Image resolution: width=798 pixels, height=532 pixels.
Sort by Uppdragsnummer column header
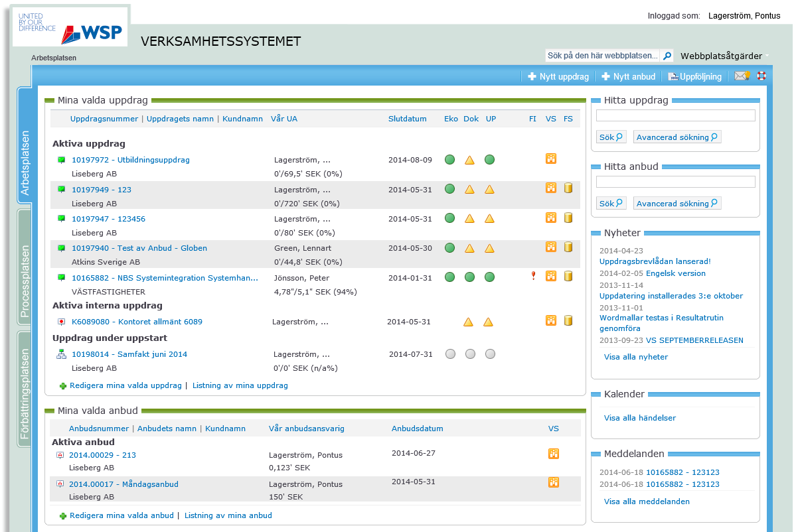click(104, 119)
